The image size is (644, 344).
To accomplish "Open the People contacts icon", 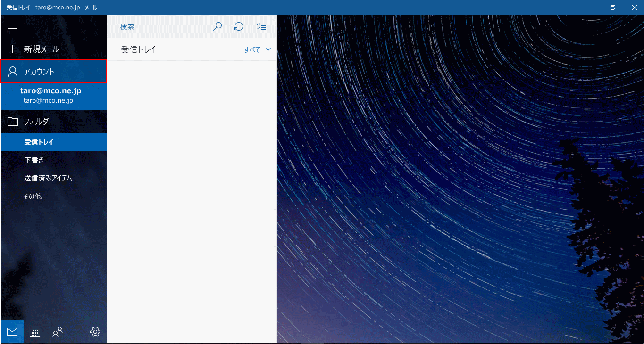I will (58, 332).
